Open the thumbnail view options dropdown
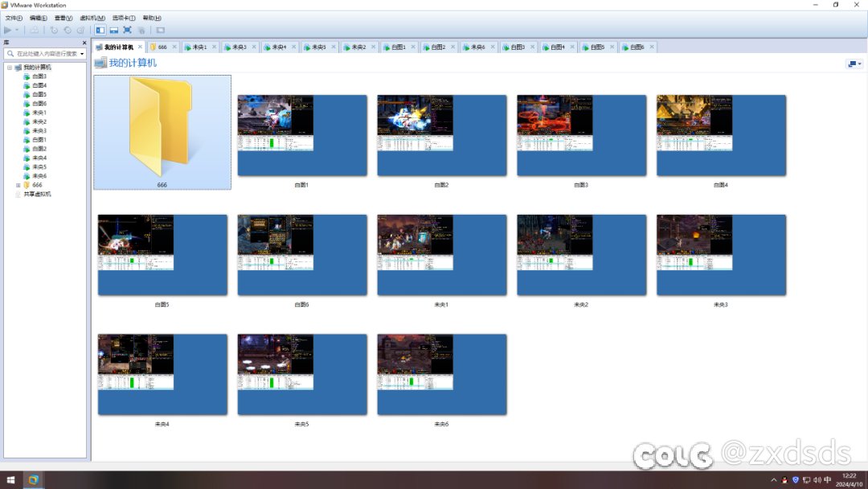 (854, 64)
